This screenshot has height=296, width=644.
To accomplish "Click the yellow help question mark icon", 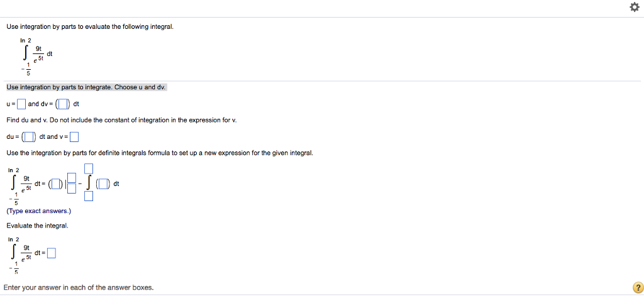I will (x=638, y=287).
